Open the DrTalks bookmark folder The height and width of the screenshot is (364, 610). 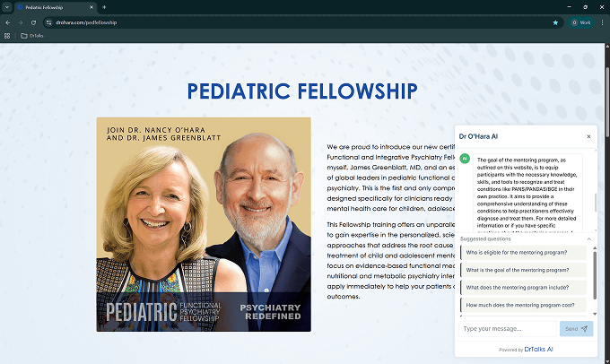32,36
